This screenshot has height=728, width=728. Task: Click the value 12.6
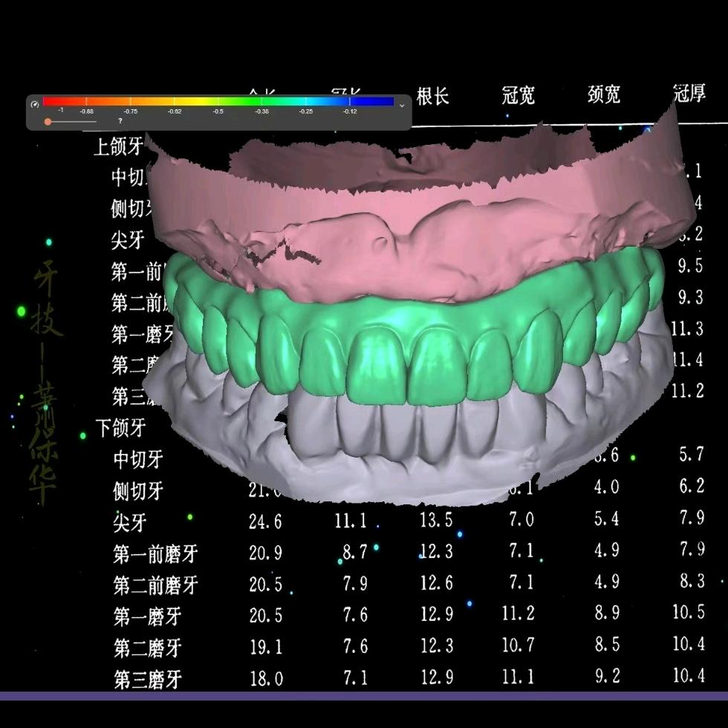point(437,582)
